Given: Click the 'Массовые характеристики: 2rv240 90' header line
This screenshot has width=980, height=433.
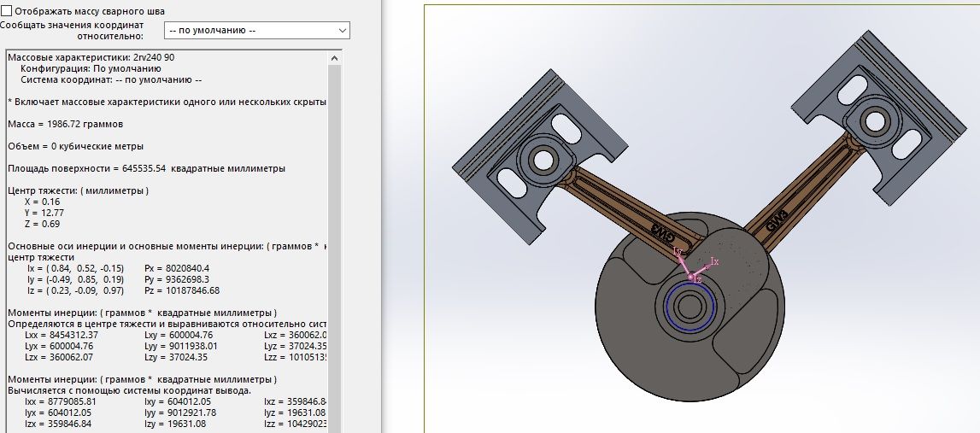Looking at the screenshot, I should (x=91, y=57).
